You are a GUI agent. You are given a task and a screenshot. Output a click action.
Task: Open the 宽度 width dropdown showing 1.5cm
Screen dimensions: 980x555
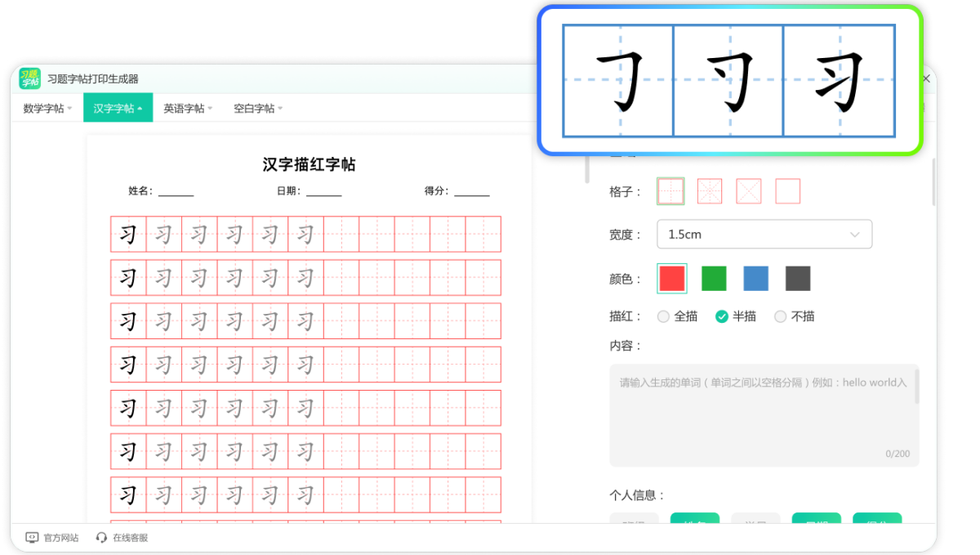pyautogui.click(x=764, y=234)
